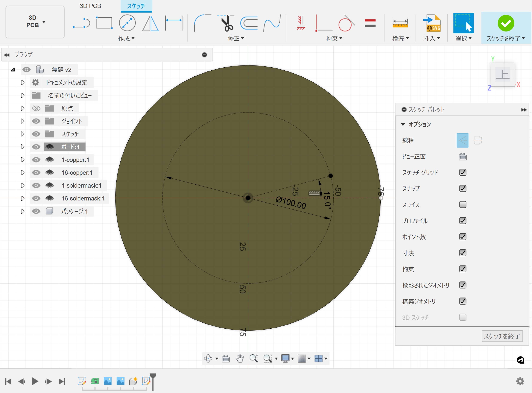Hide the ボード:1 component with its eye toggle
Image resolution: width=532 pixels, height=393 pixels.
pos(36,147)
